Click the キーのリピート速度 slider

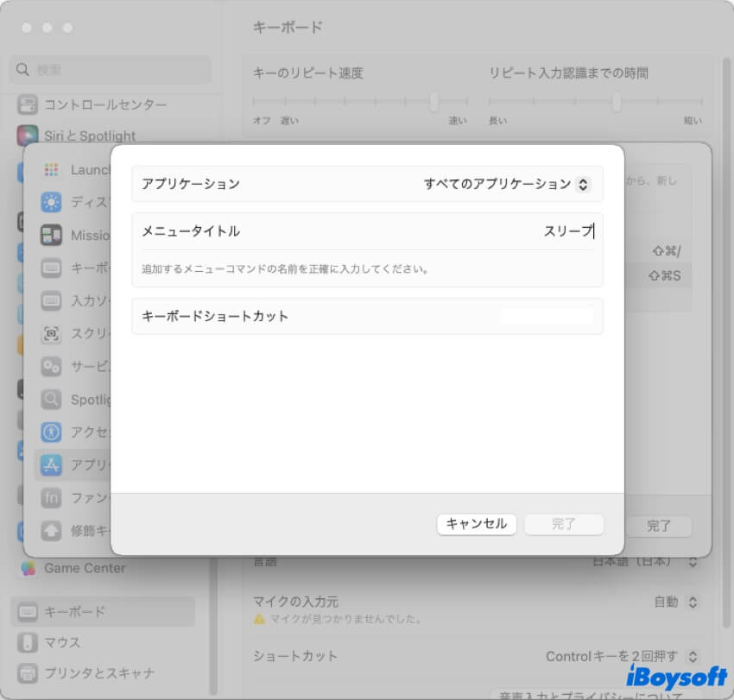[433, 102]
